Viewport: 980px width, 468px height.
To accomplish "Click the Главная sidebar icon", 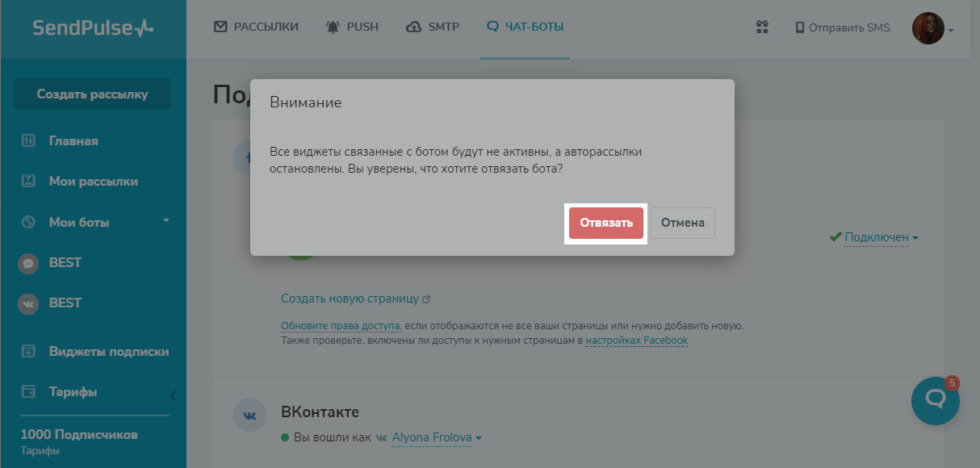I will click(28, 140).
